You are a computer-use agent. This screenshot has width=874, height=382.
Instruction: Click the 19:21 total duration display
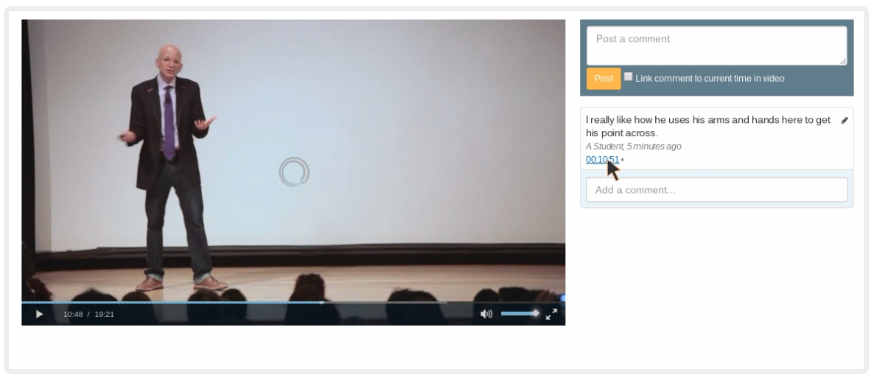tap(104, 315)
